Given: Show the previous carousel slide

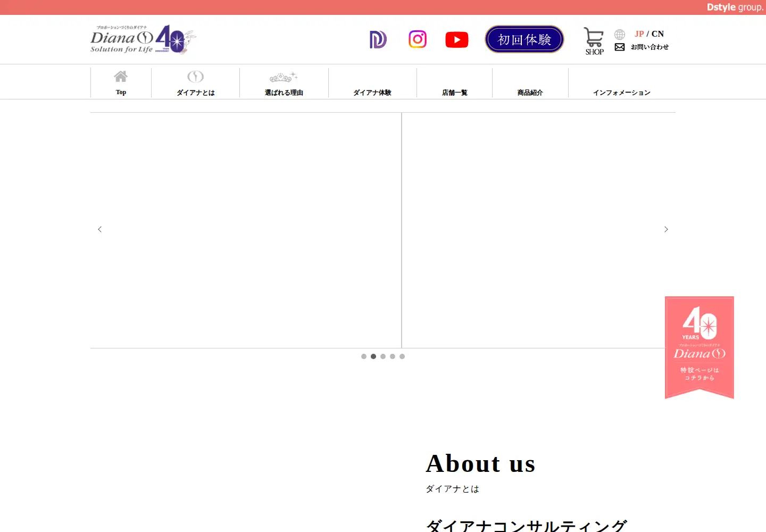Looking at the screenshot, I should (99, 229).
